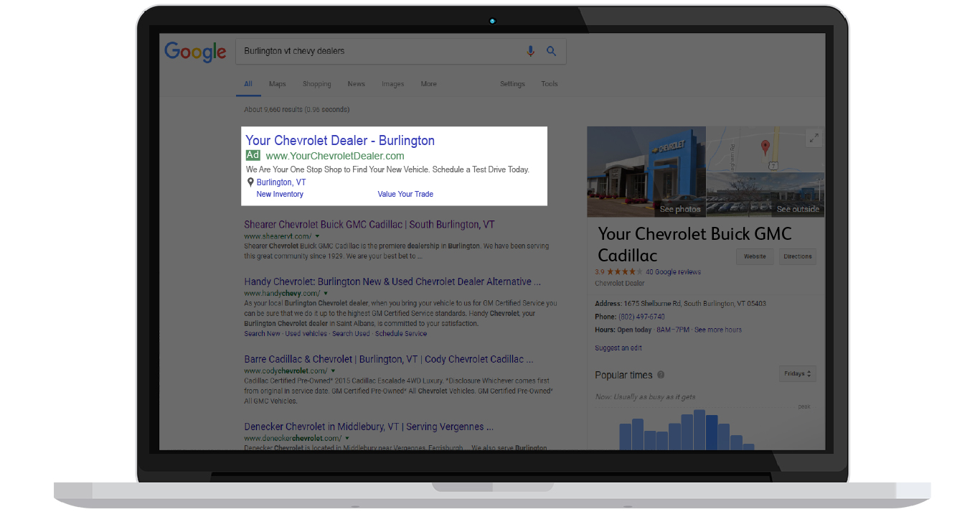
Task: Click the tallest bar in popular times chart
Action: (x=699, y=430)
